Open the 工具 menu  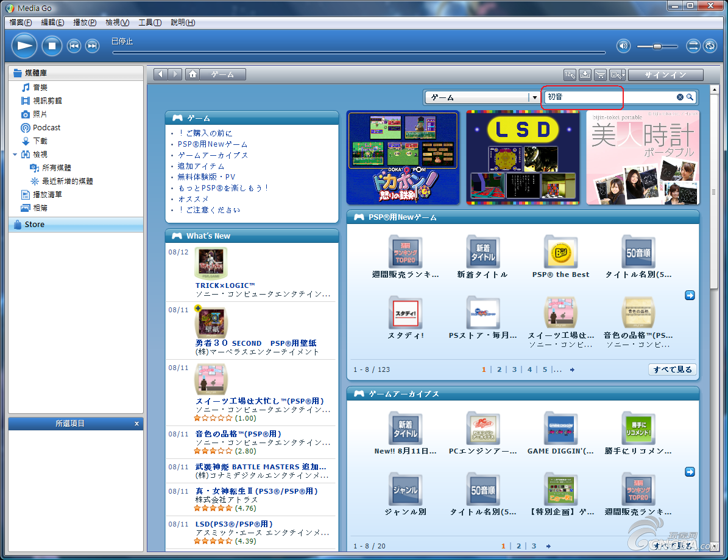click(149, 23)
